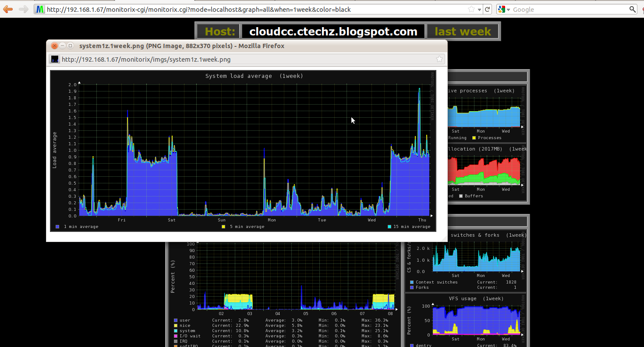644x347 pixels.
Task: Minimize the system1z.1week.png popup window
Action: point(62,46)
